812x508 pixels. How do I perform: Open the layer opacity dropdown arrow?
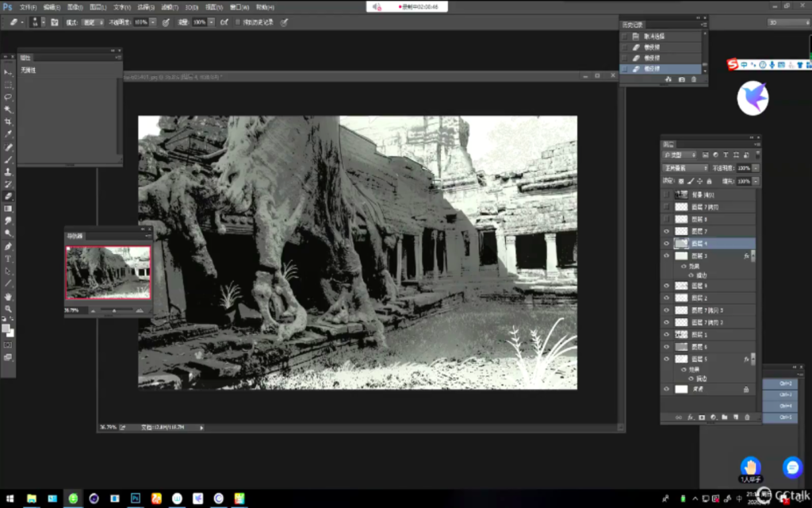click(756, 168)
